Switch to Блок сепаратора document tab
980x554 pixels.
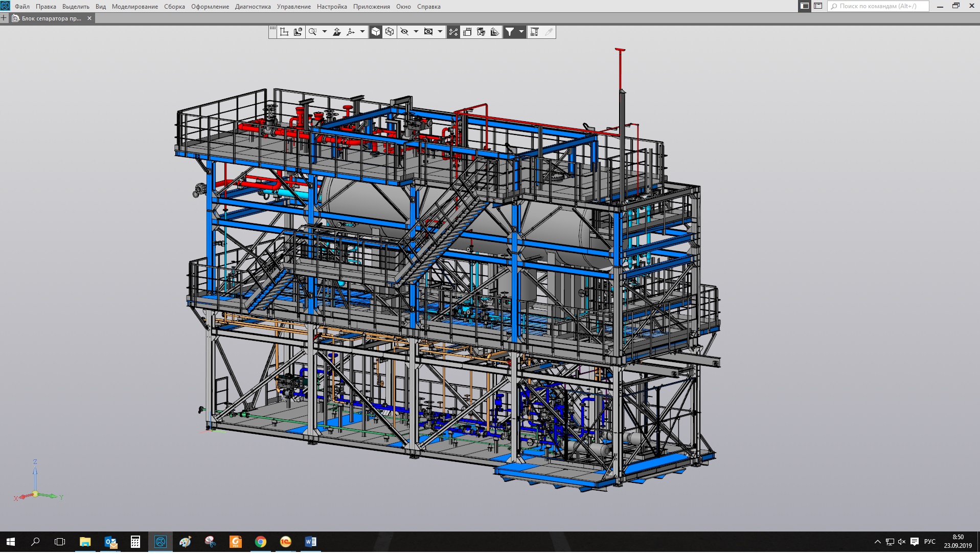coord(51,18)
